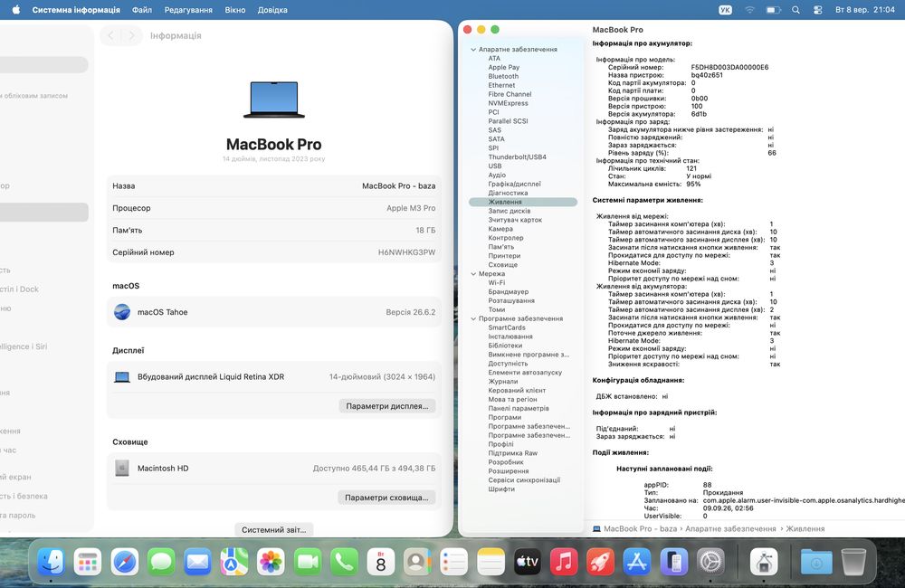Screen dimensions: 905x588
Task: Click the Назва row MacBook Pro - baza
Action: point(274,185)
